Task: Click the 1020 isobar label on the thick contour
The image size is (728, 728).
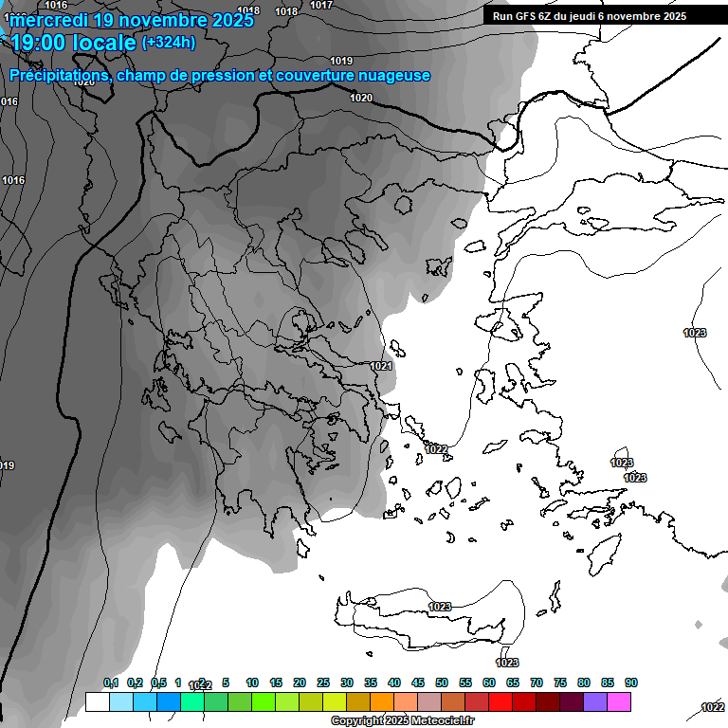Action: (361, 98)
